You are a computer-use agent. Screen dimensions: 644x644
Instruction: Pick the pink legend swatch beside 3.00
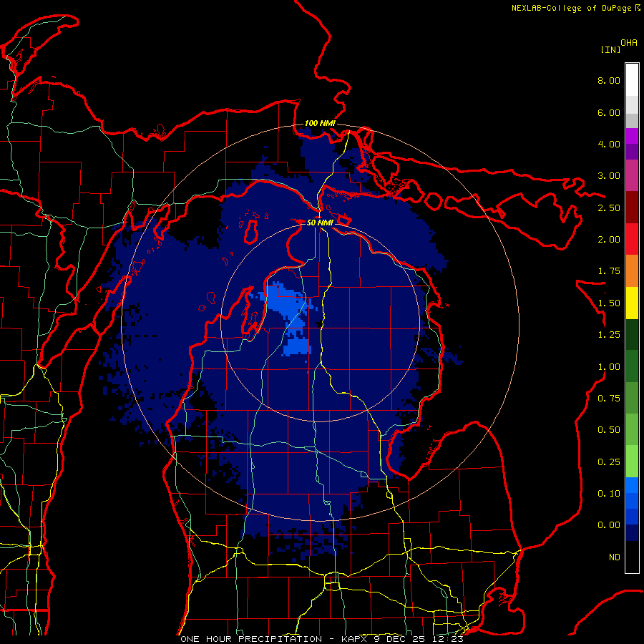[x=632, y=176]
